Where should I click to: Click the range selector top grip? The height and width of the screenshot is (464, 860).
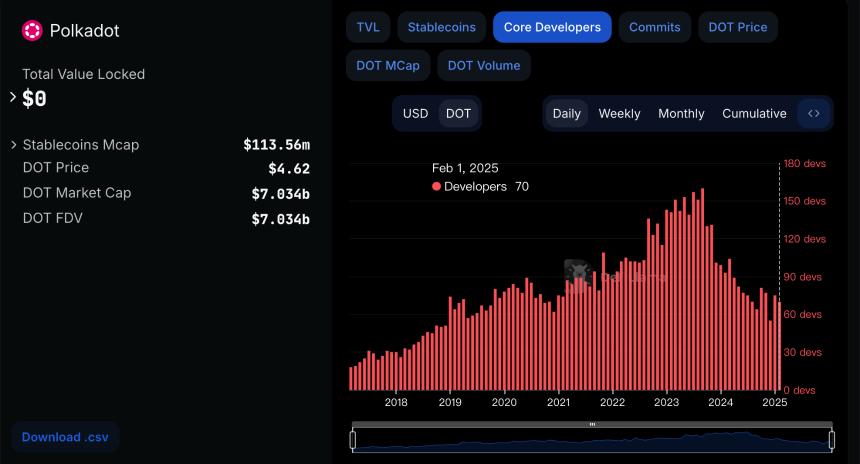pyautogui.click(x=592, y=424)
